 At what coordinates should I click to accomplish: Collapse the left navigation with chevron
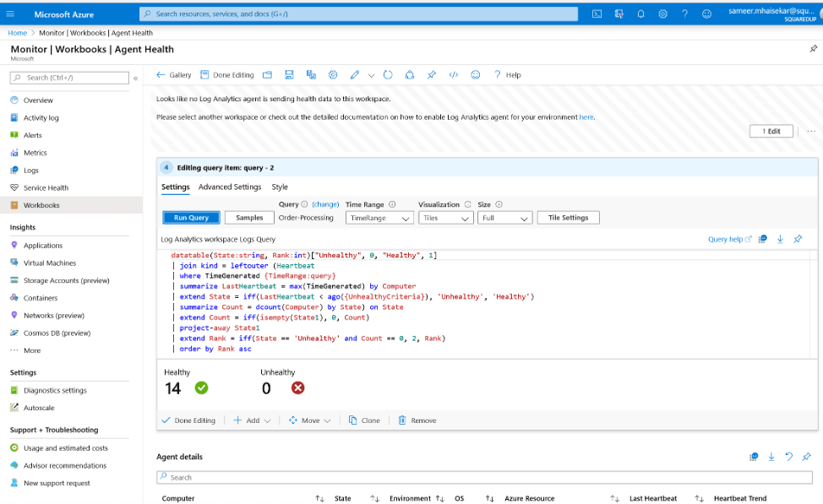(x=135, y=79)
